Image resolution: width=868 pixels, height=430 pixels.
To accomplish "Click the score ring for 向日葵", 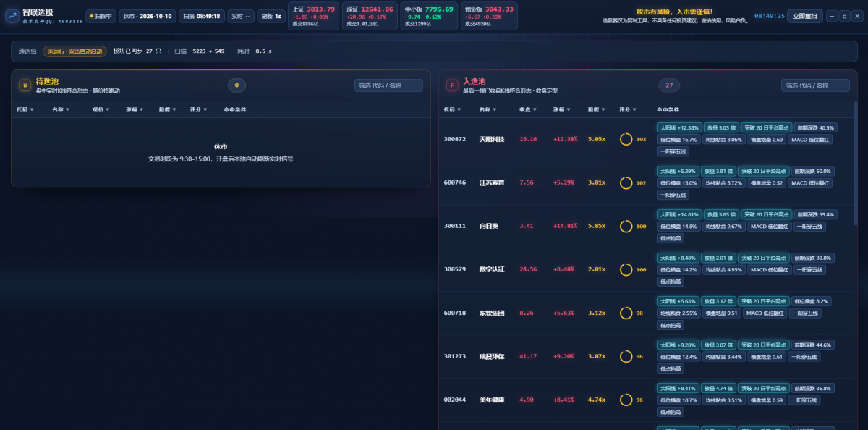I will 626,226.
